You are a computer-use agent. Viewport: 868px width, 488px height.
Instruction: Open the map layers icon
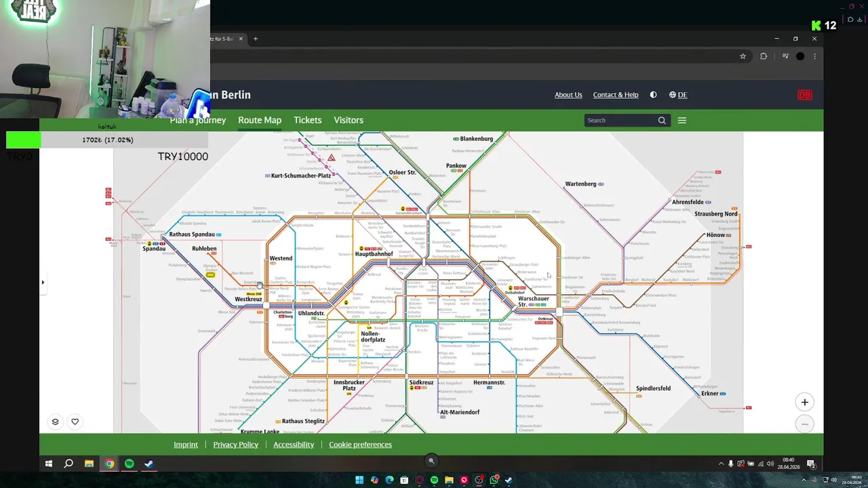tap(56, 422)
